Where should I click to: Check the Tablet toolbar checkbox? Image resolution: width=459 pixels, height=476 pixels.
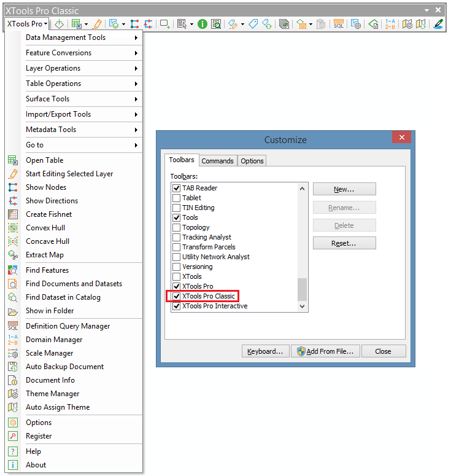176,198
